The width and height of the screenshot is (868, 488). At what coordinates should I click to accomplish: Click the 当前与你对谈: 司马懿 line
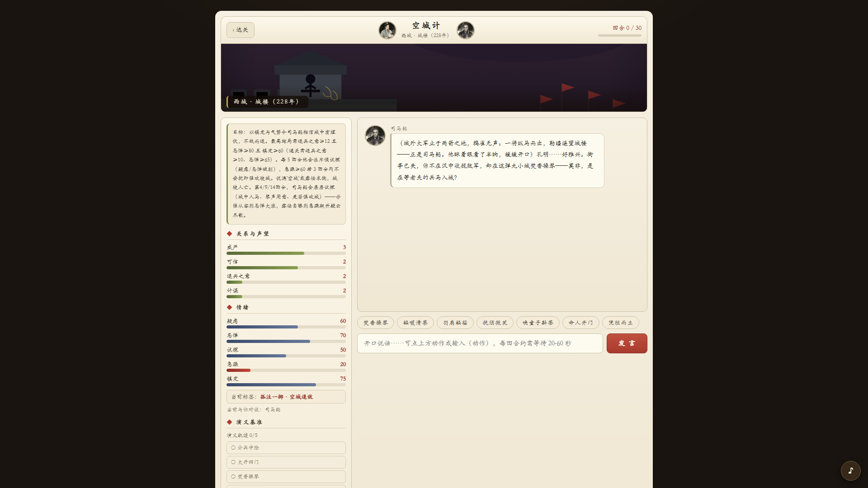pyautogui.click(x=254, y=410)
